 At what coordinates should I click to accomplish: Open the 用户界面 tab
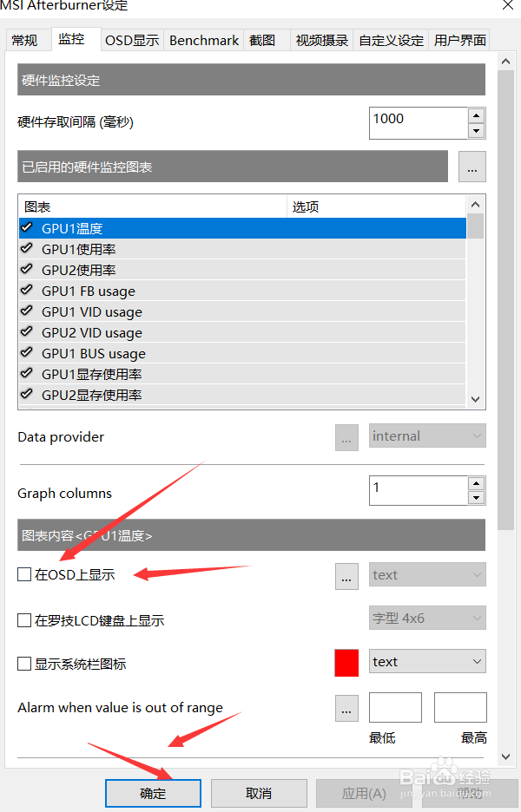click(x=459, y=41)
